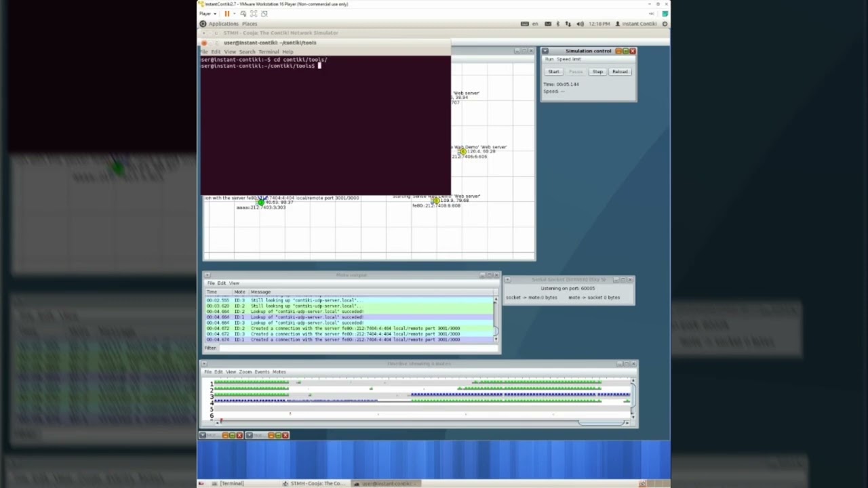Select log row 00:04.664 ID:2 Lookup succeeded
Image resolution: width=868 pixels, height=488 pixels.
(x=350, y=311)
